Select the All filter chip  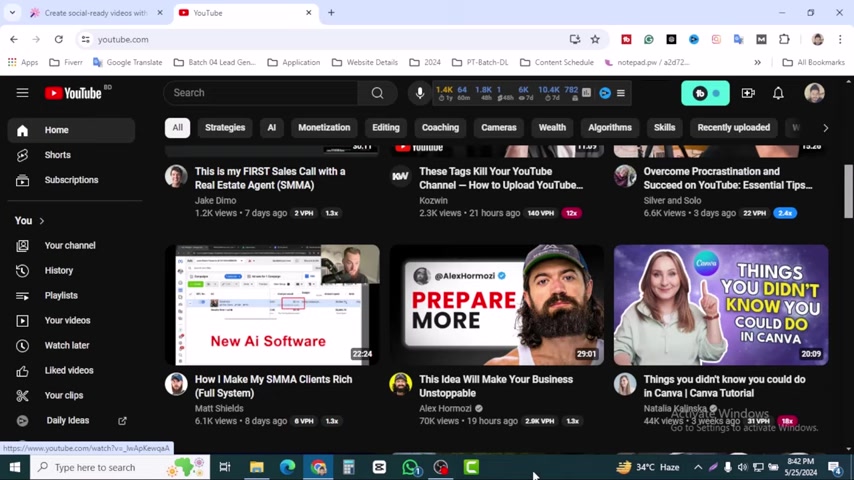(x=178, y=128)
